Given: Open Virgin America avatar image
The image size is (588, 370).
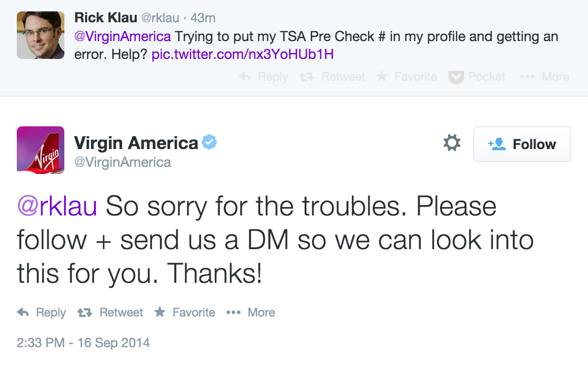Looking at the screenshot, I should pos(41,150).
